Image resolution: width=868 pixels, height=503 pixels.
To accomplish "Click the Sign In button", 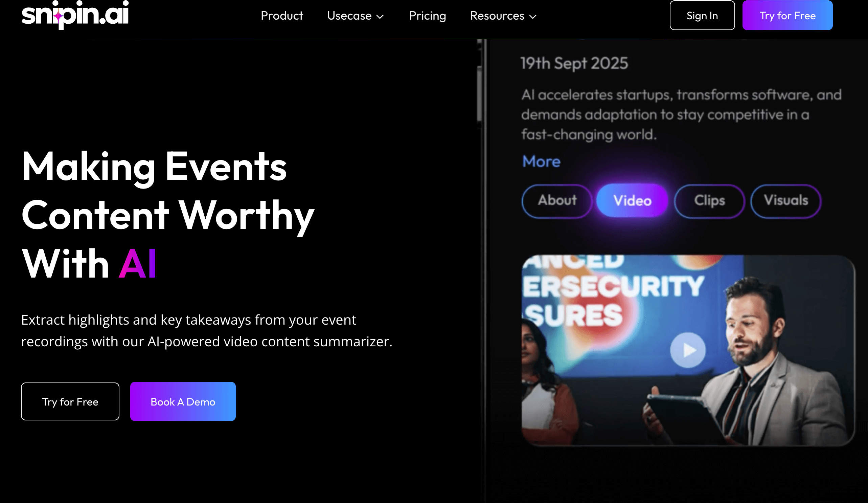I will coord(702,15).
